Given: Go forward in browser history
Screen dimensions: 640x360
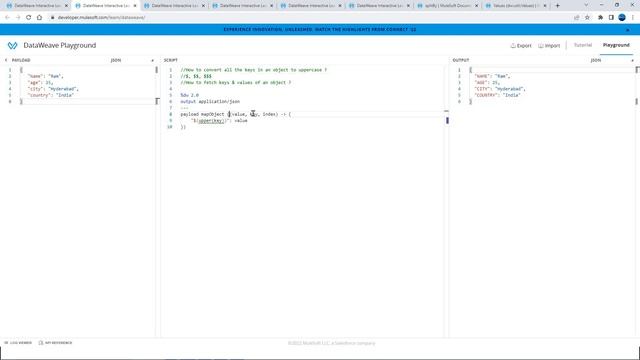Looking at the screenshot, I should pos(18,18).
